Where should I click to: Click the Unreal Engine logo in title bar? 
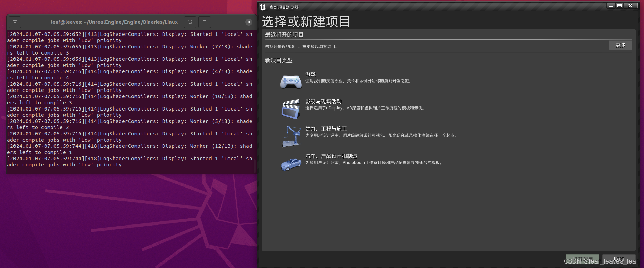[x=263, y=7]
